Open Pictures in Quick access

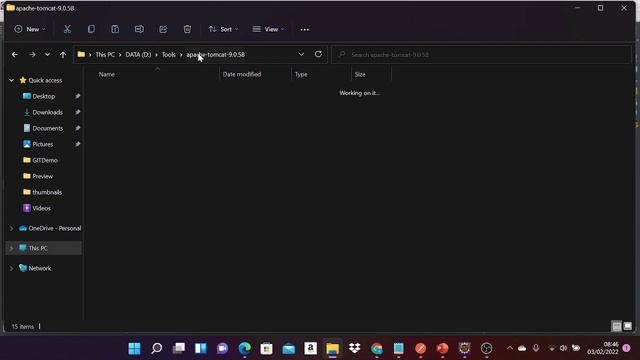[x=42, y=144]
